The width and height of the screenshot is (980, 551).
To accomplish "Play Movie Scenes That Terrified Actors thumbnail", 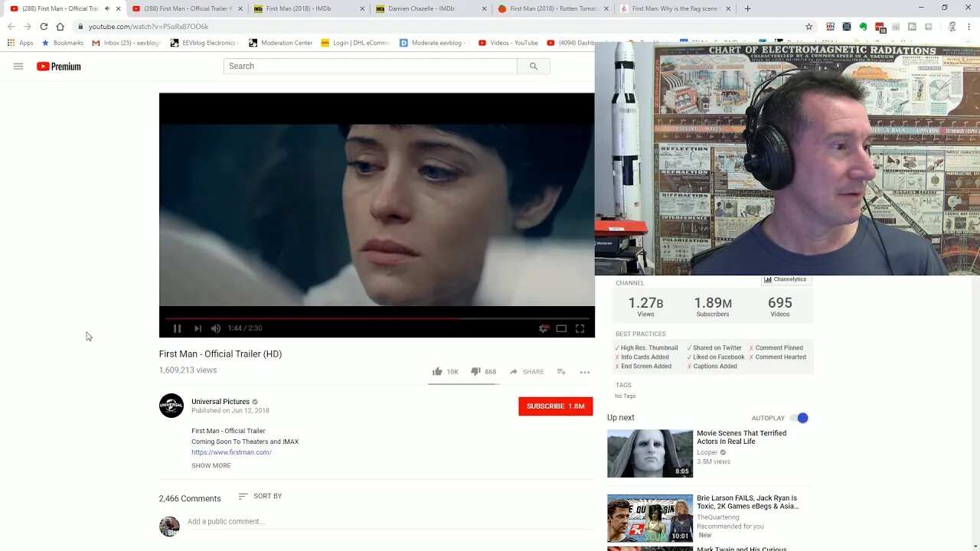I will click(x=650, y=453).
